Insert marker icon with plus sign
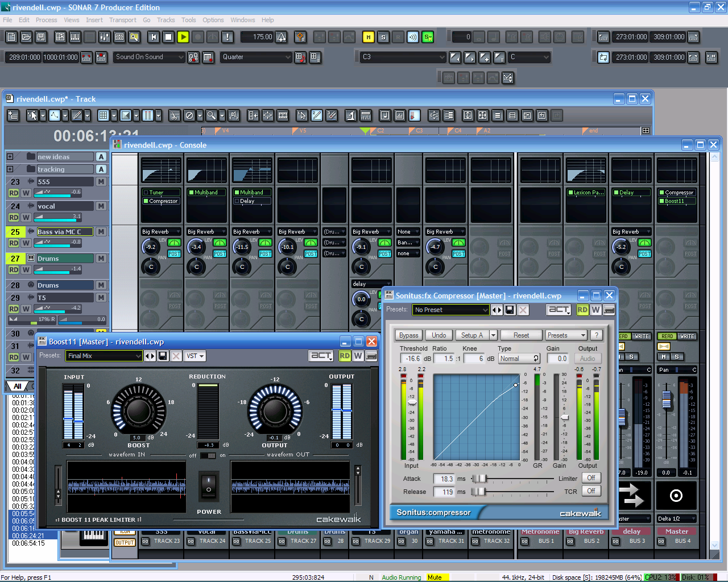This screenshot has height=582, width=728. click(485, 57)
